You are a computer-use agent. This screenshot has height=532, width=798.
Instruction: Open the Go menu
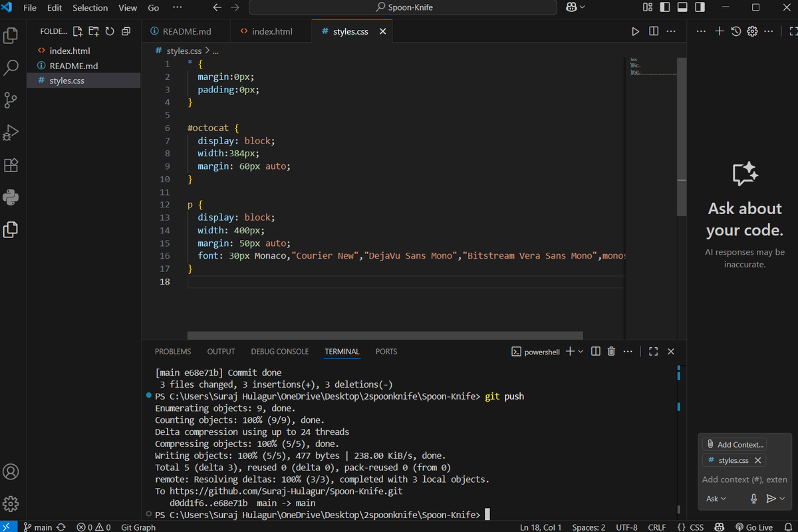(154, 7)
